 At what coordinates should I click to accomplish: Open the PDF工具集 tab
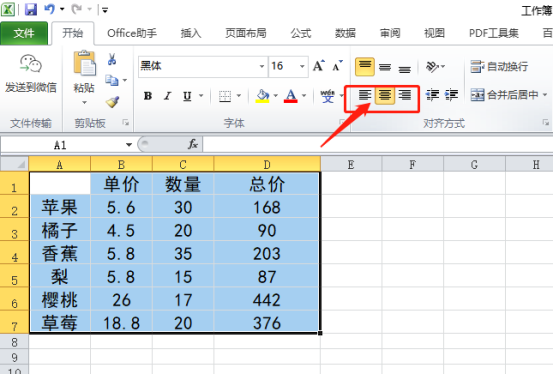coord(494,33)
